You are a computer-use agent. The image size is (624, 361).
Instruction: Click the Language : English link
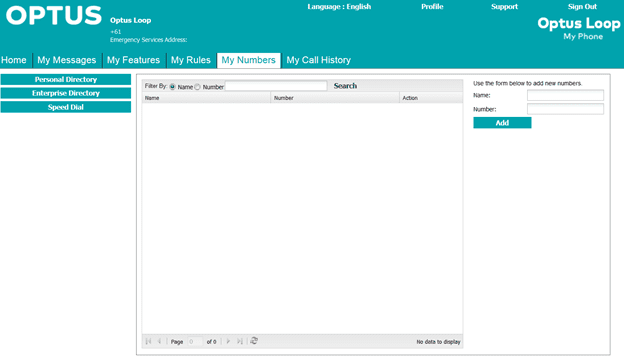pos(339,6)
